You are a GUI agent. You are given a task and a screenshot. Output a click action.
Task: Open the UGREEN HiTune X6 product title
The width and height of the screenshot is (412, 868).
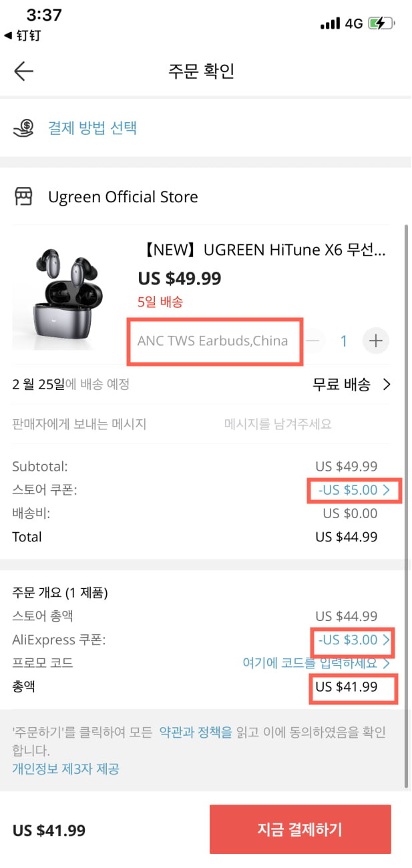tap(262, 251)
